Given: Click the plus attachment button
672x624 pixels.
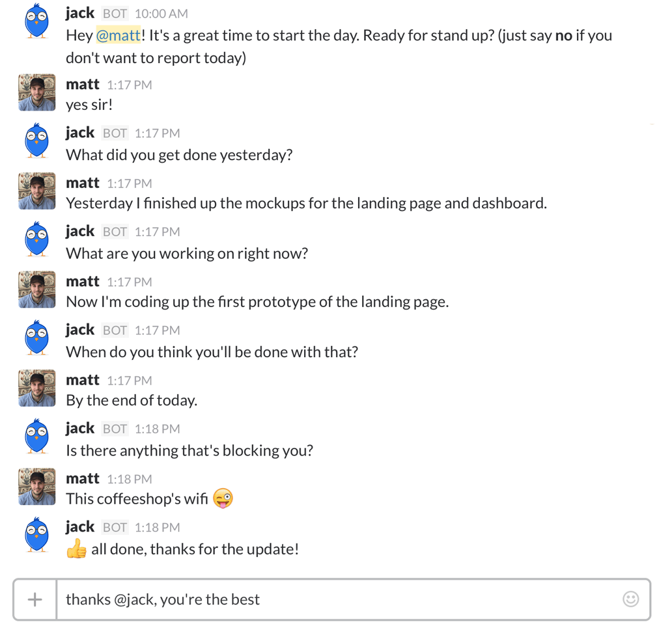Looking at the screenshot, I should click(35, 599).
